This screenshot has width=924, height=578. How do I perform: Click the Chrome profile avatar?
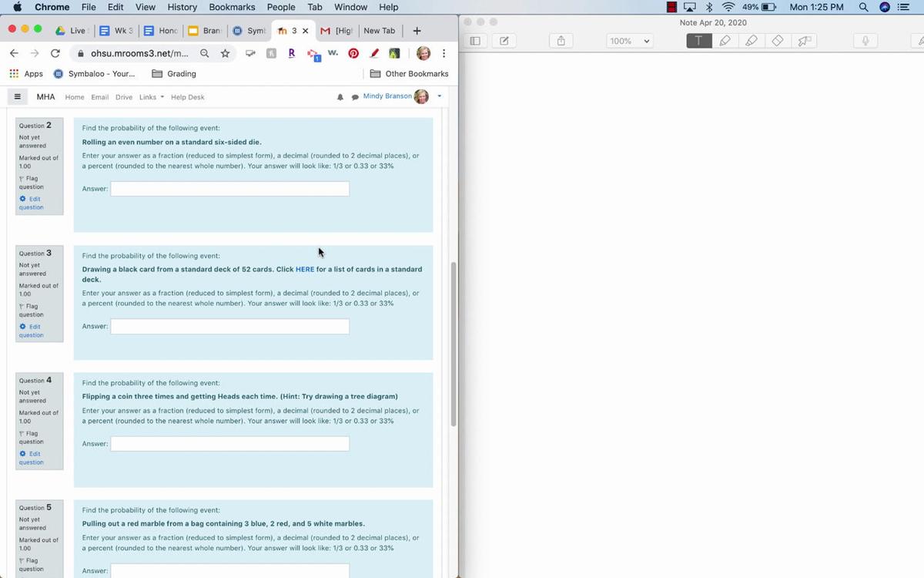point(423,53)
